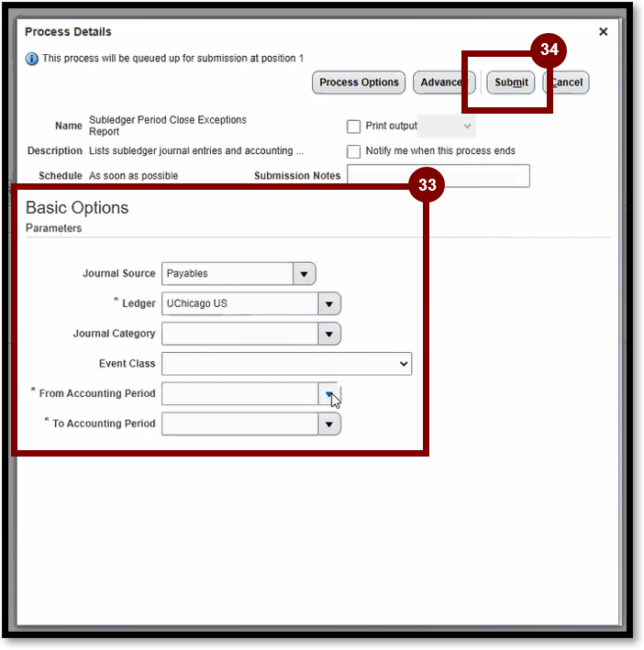Enable the Print output checkbox
The width and height of the screenshot is (644, 650).
[353, 127]
